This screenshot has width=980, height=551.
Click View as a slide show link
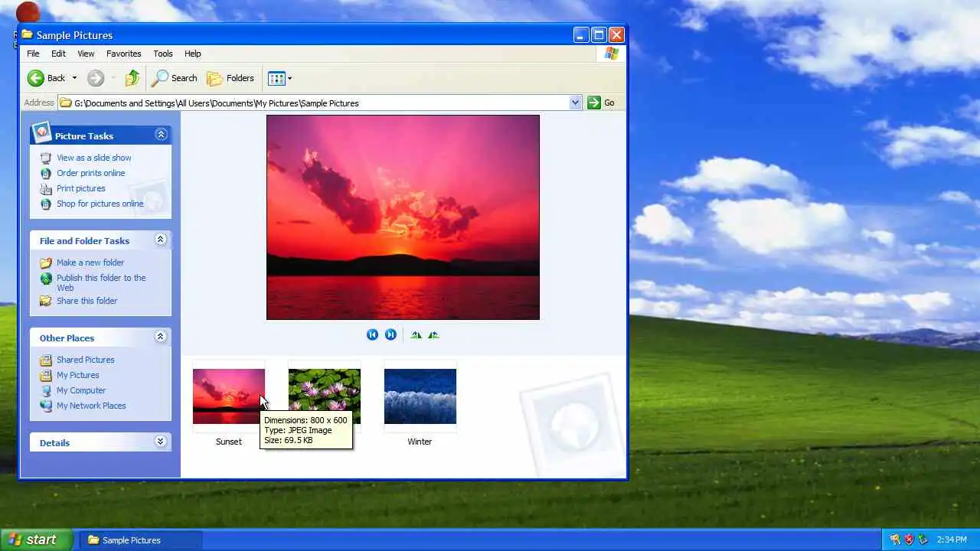coord(94,158)
